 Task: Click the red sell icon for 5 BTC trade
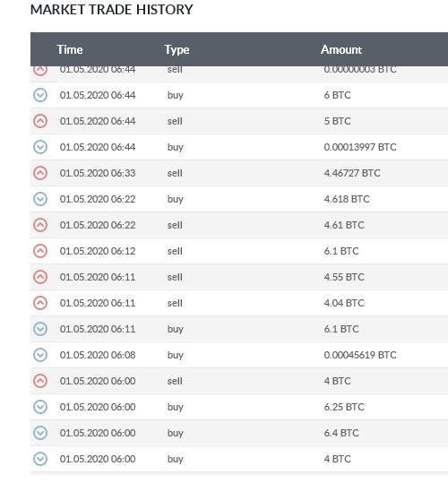tap(40, 121)
